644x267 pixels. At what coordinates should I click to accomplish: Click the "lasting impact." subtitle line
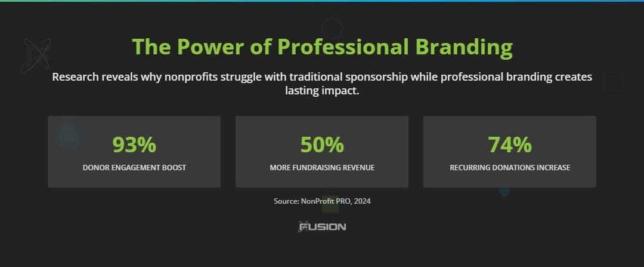pos(322,91)
